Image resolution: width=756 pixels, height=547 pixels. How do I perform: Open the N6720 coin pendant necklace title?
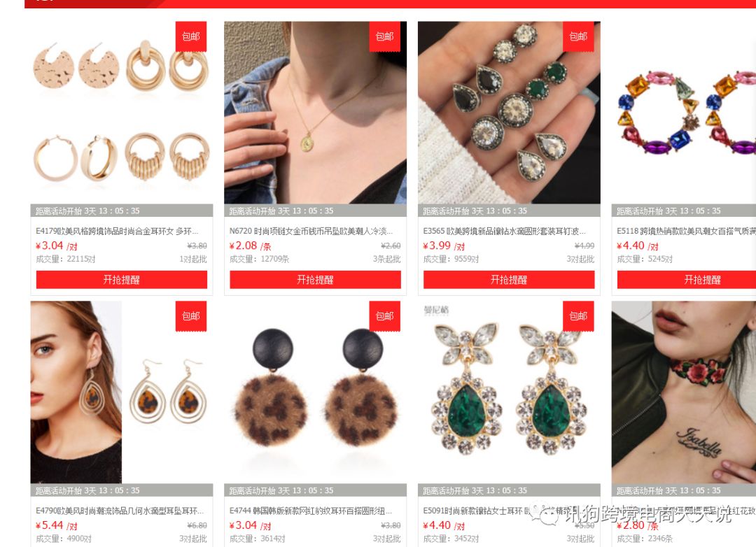click(x=311, y=232)
